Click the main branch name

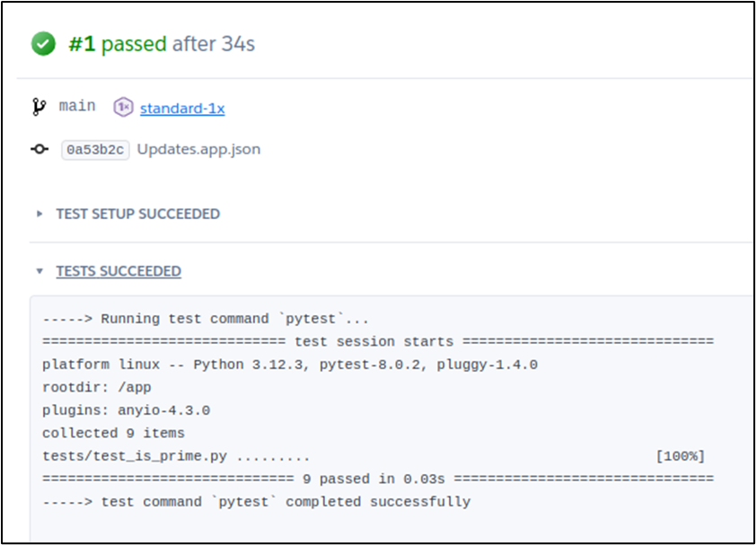click(77, 106)
